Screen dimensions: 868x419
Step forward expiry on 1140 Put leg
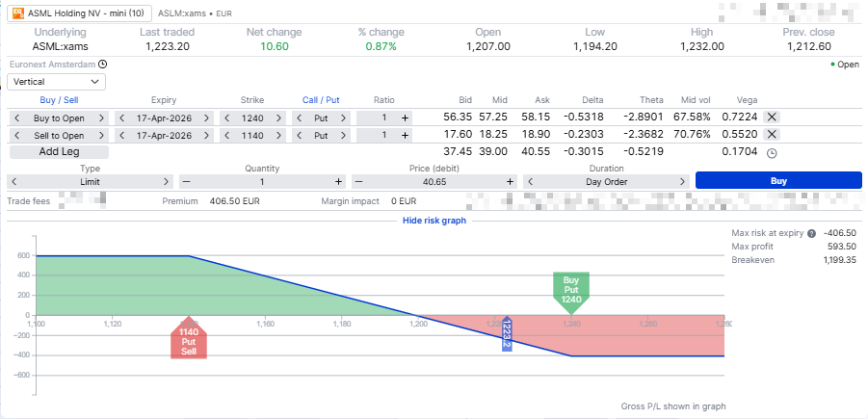tap(206, 135)
